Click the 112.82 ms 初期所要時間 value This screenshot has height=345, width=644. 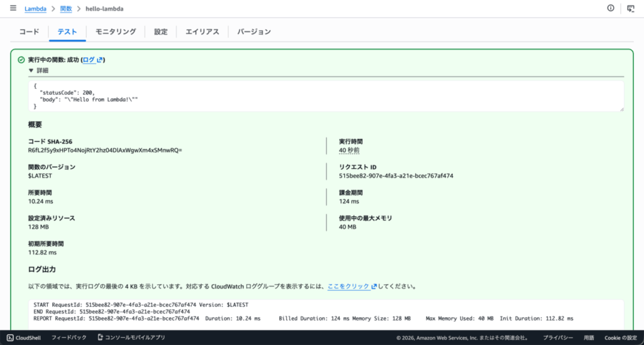click(42, 252)
